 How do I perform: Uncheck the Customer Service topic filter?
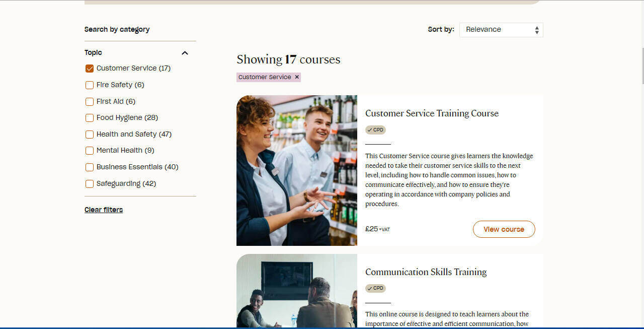pyautogui.click(x=89, y=68)
